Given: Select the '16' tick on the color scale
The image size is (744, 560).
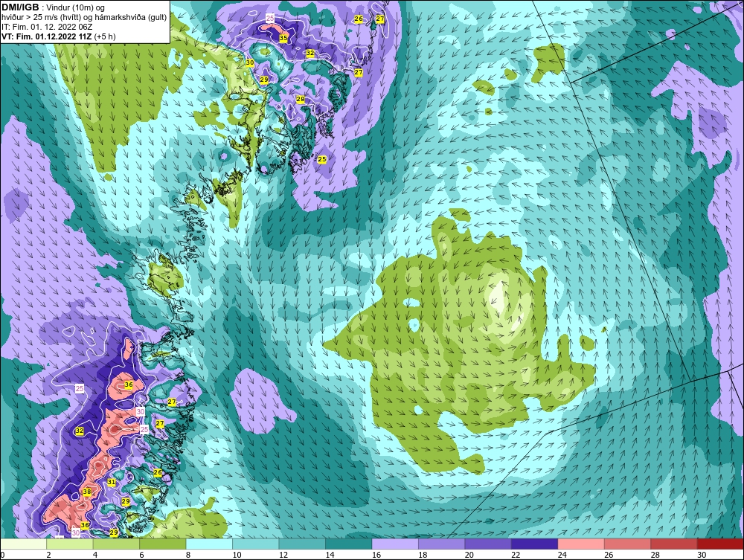Looking at the screenshot, I should tap(376, 555).
